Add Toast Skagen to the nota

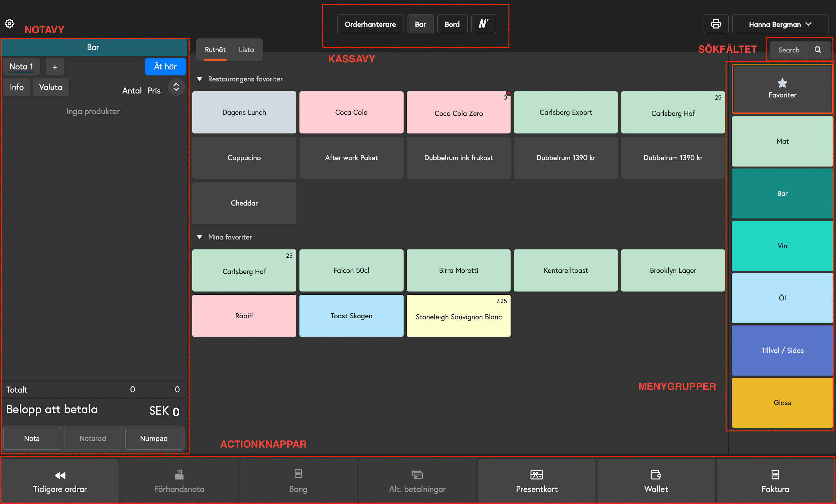[351, 316]
